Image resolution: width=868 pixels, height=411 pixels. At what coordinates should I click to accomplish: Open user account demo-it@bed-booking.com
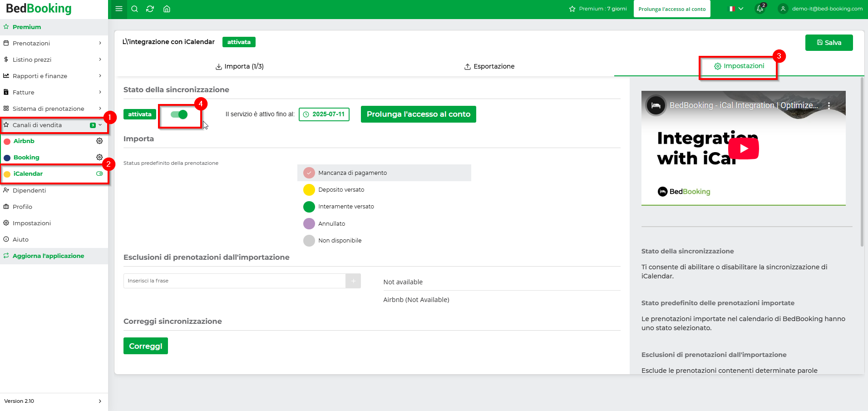pos(820,9)
